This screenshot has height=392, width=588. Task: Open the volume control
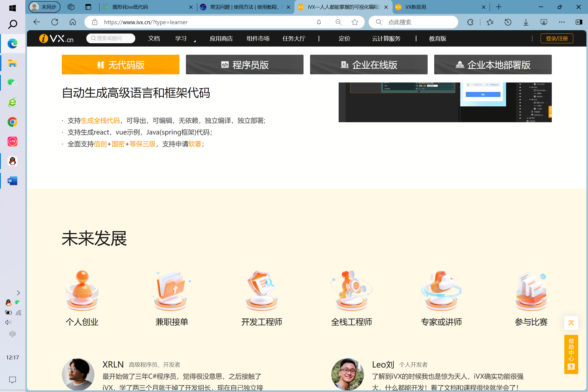pyautogui.click(x=8, y=322)
